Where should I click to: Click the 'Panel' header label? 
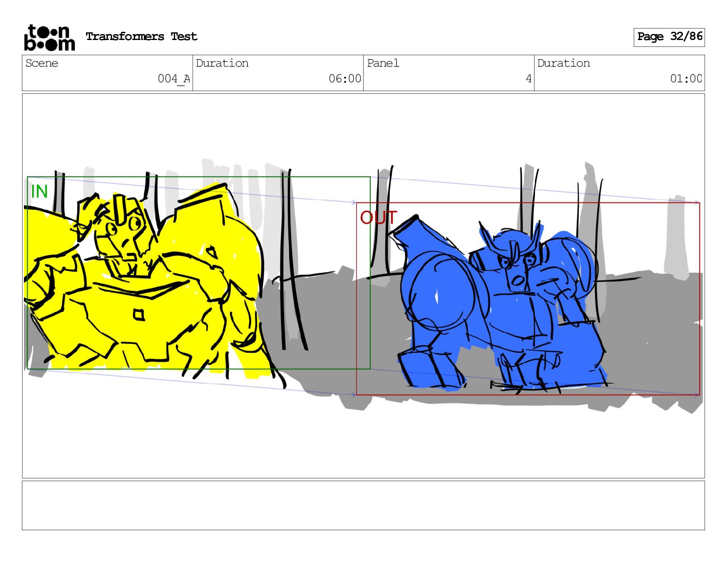tap(383, 63)
